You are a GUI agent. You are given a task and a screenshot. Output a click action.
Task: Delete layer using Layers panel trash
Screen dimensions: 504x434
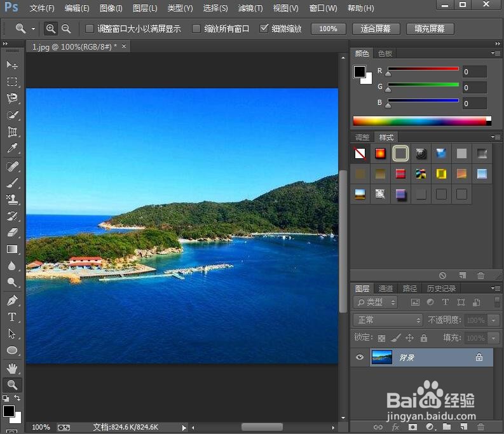coord(481,427)
